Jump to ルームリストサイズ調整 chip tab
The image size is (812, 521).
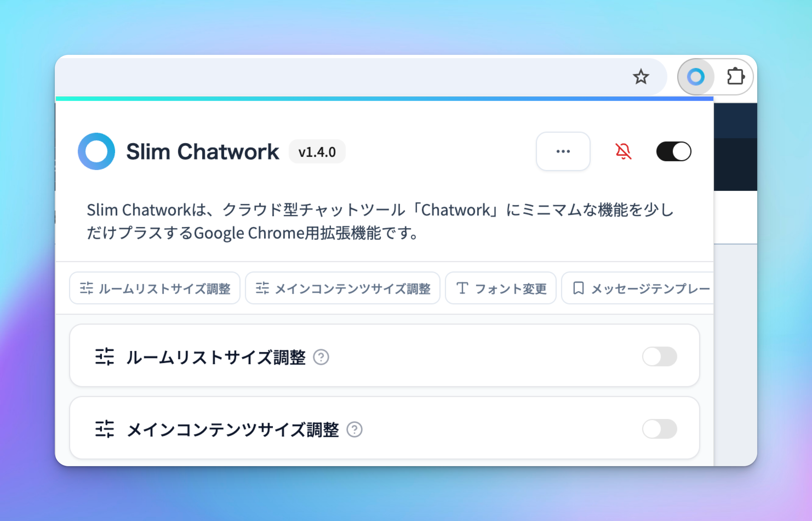tap(155, 288)
